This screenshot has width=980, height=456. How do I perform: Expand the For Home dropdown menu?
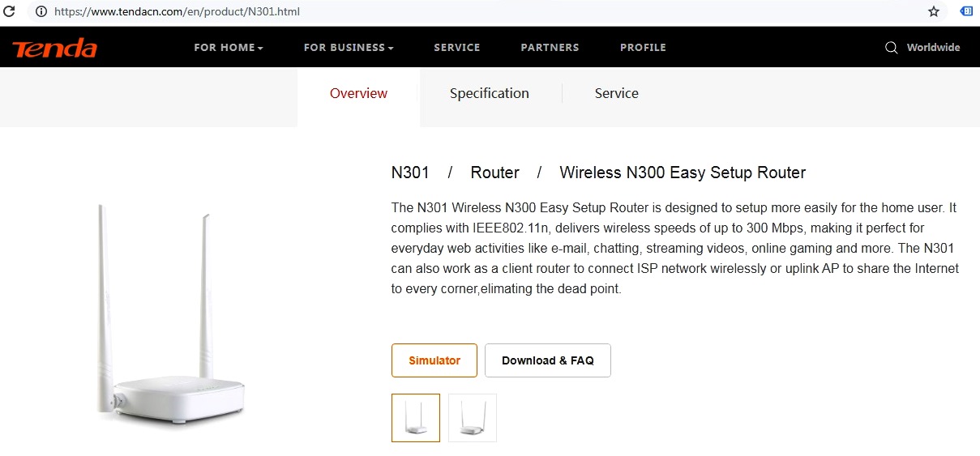click(229, 48)
